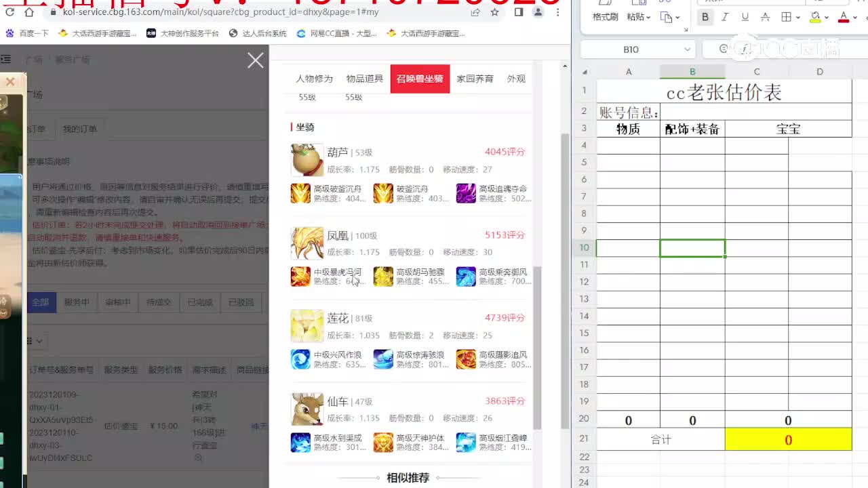Click the cc老张估价表 title cell
Screen dimensions: 868x488
coord(724,91)
